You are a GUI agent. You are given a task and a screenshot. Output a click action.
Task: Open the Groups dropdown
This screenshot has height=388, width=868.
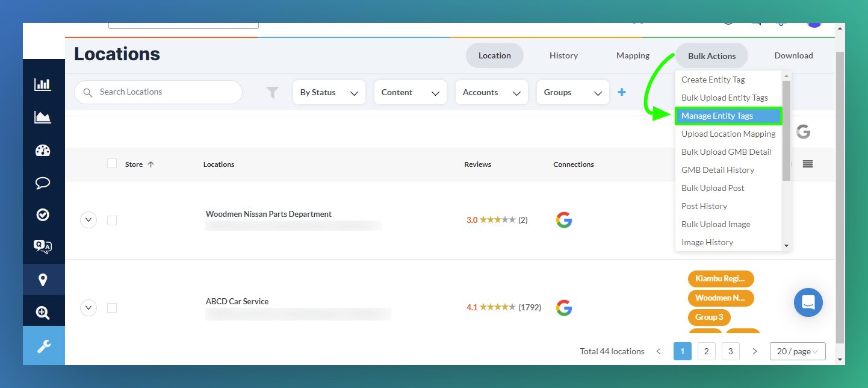tap(573, 92)
